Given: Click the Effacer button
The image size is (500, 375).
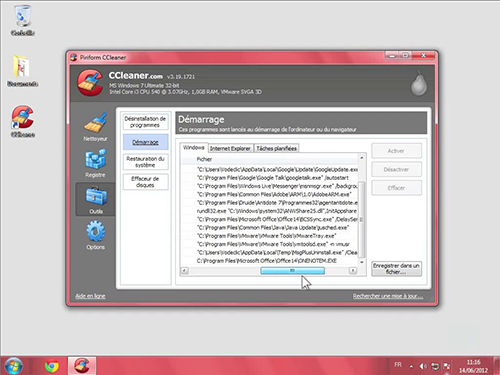Looking at the screenshot, I should [x=396, y=188].
